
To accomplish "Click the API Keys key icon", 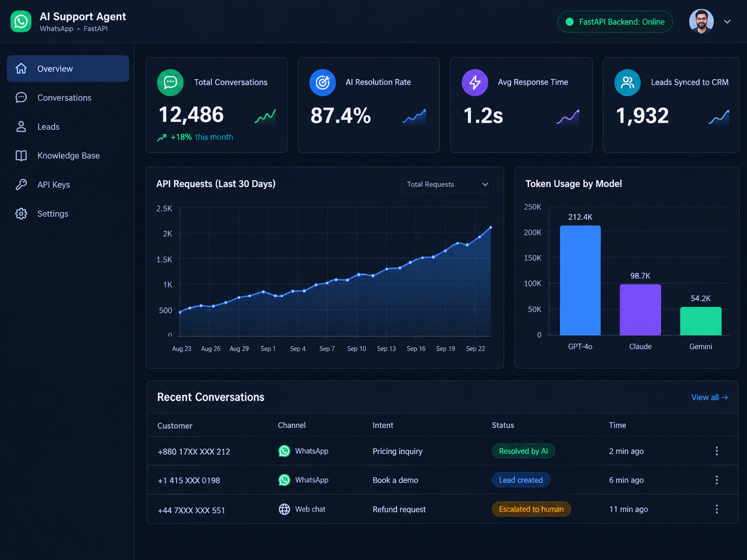I will coord(21,185).
